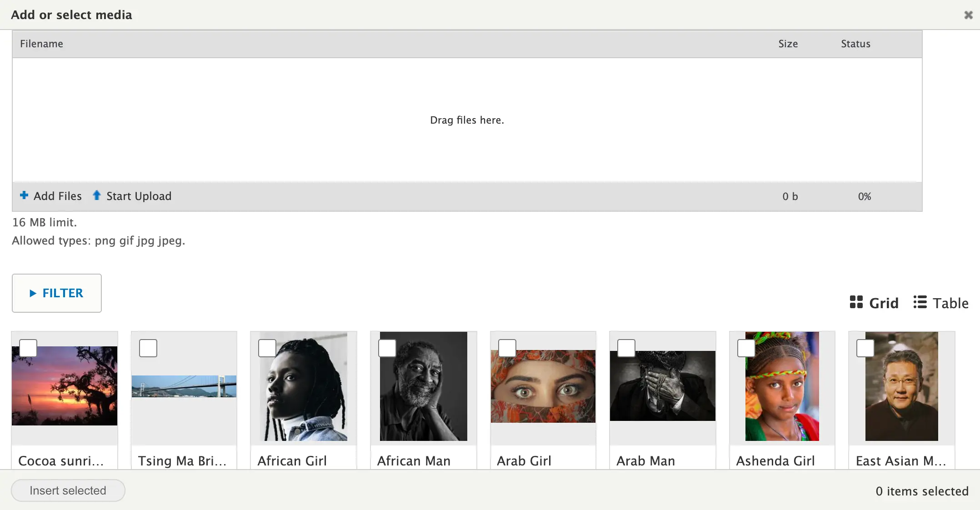Switch to Grid view layout
Image resolution: width=980 pixels, height=510 pixels.
click(x=874, y=303)
